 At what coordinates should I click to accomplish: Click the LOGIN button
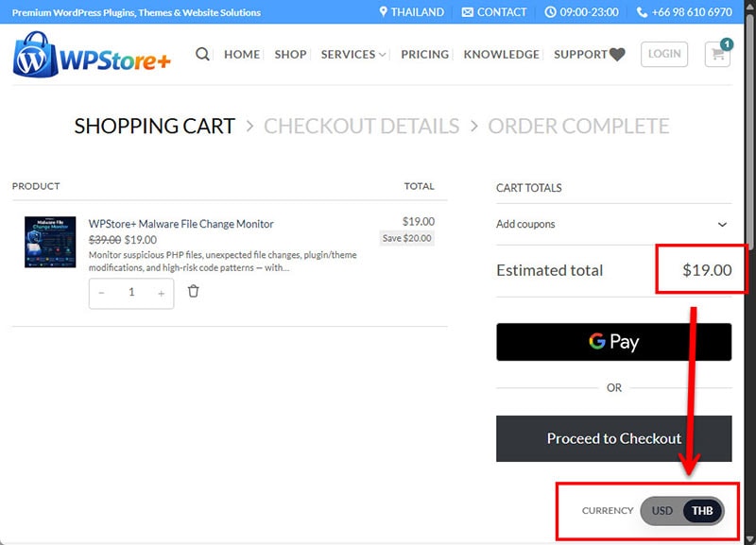[x=664, y=54]
